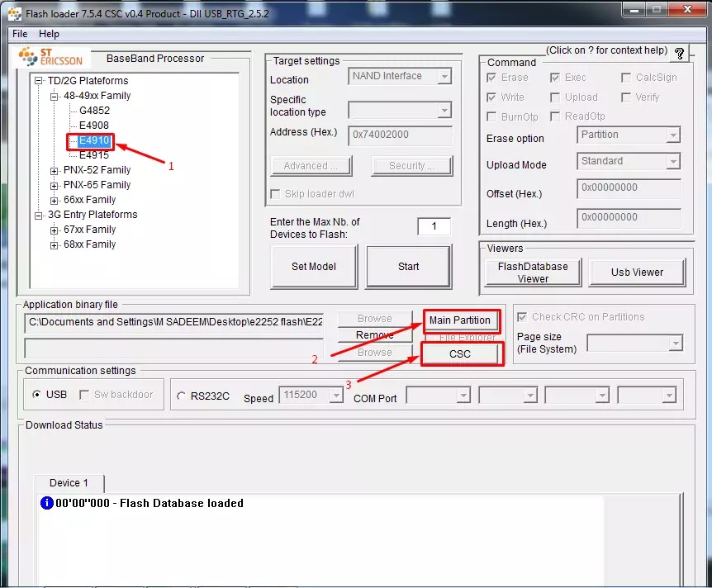Toggle Skip loader dwl checkbox

coord(275,194)
